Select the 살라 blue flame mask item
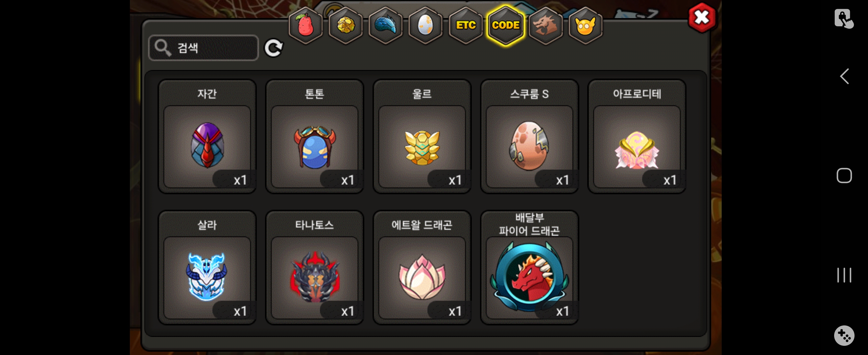 [207, 268]
